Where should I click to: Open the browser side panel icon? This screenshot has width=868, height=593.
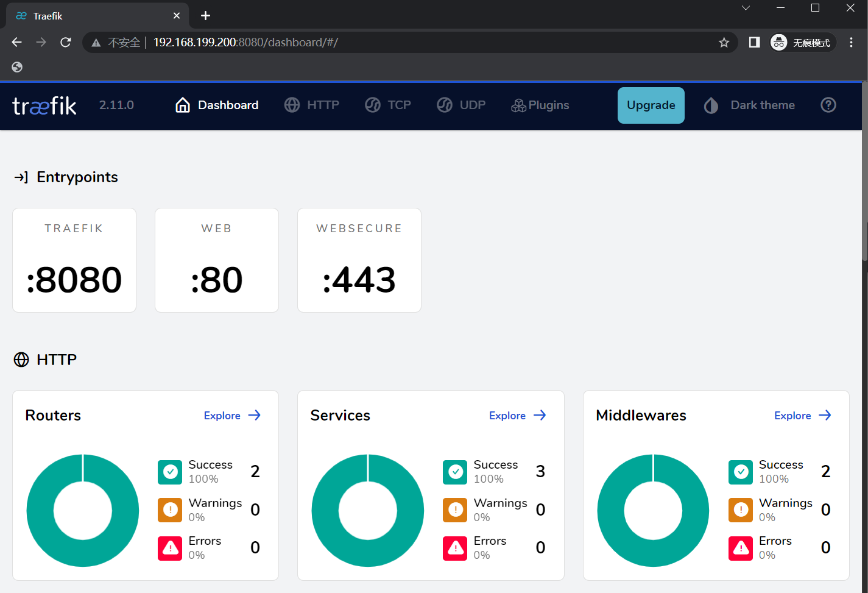(754, 42)
